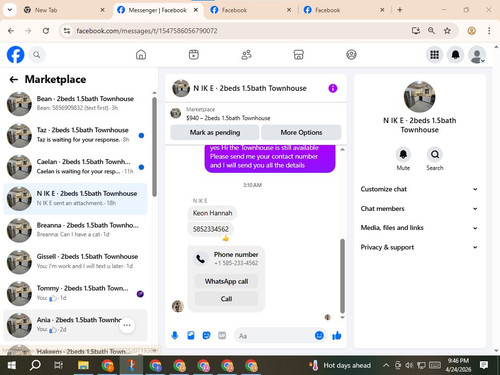Reload the page
This screenshot has height=375, width=500.
[46, 31]
